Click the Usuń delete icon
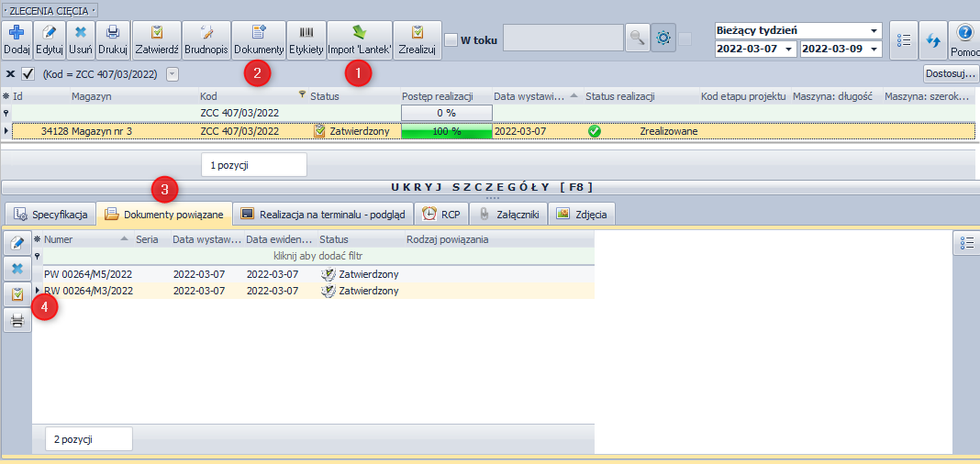Image resolution: width=980 pixels, height=464 pixels. (80, 33)
